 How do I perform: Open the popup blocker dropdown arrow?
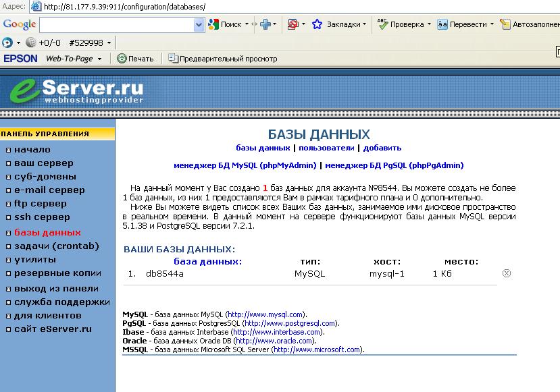[x=303, y=24]
